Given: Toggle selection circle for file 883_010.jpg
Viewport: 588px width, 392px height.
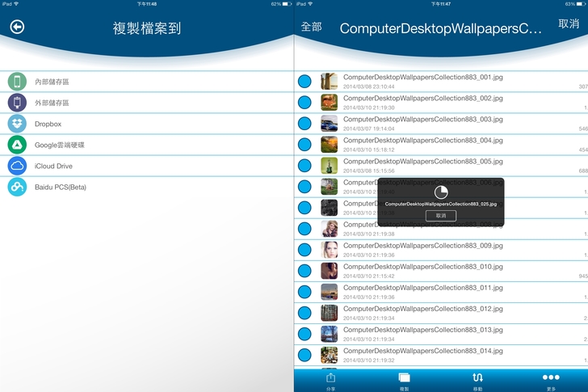Looking at the screenshot, I should (304, 271).
